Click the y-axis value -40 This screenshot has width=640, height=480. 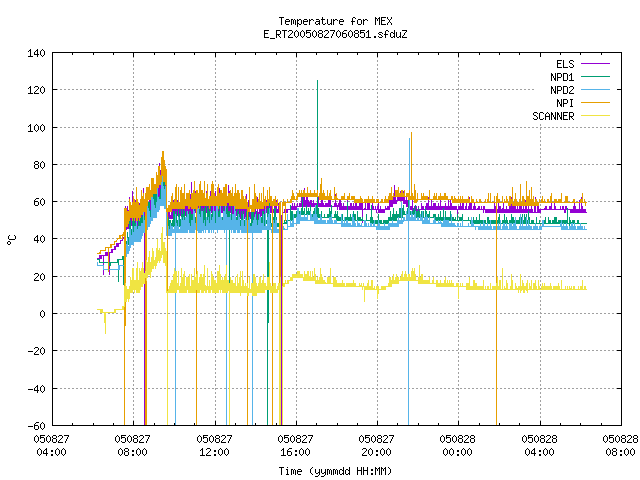[36, 389]
